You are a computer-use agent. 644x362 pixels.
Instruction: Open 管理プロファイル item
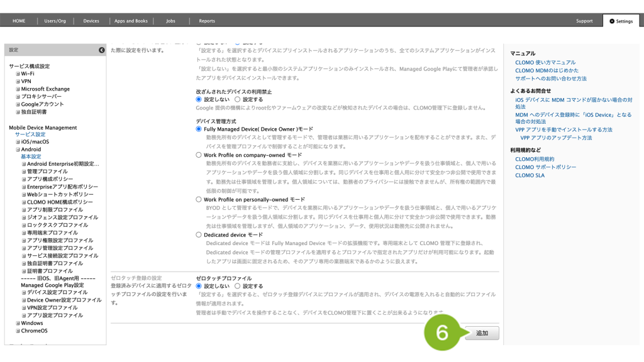[47, 172]
